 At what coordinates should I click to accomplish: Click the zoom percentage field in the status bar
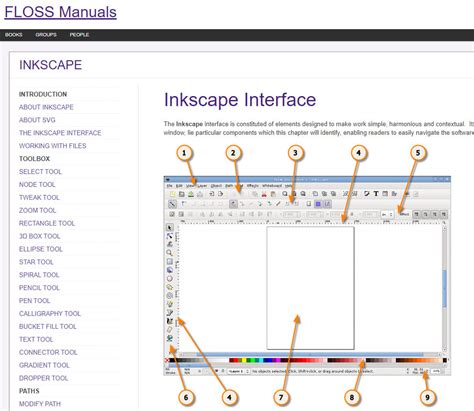click(436, 371)
